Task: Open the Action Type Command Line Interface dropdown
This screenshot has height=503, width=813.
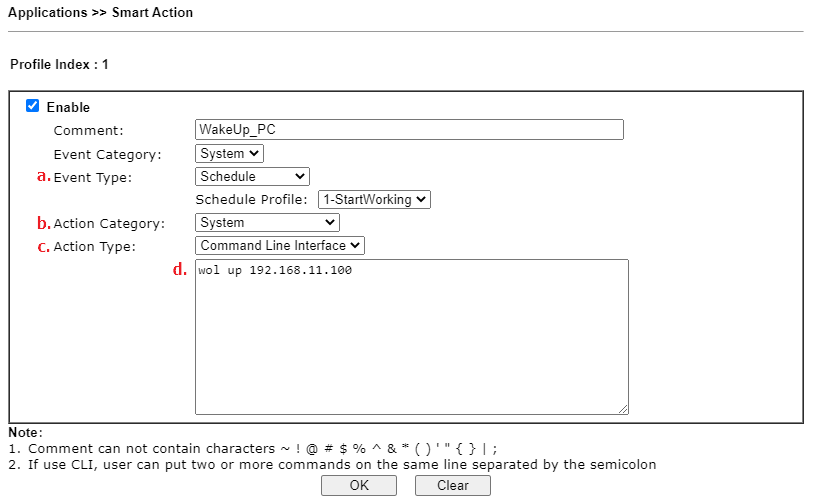Action: [x=279, y=245]
